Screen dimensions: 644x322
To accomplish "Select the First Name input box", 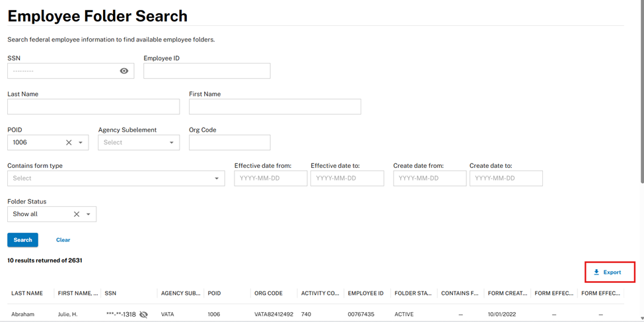I will [275, 106].
